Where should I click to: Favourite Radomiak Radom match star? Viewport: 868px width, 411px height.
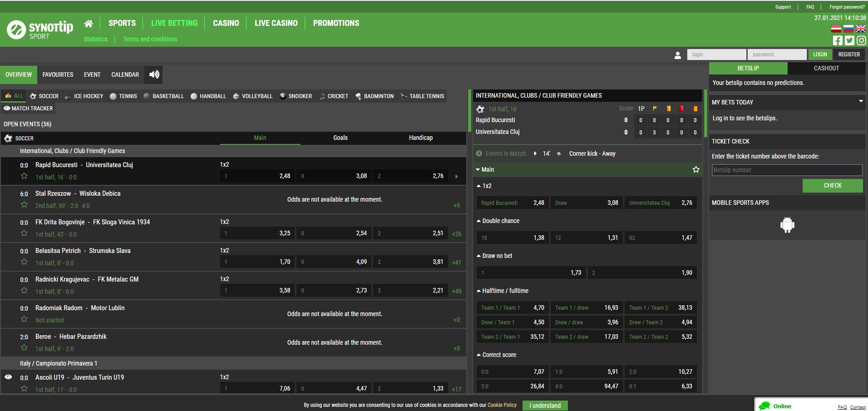coord(24,319)
